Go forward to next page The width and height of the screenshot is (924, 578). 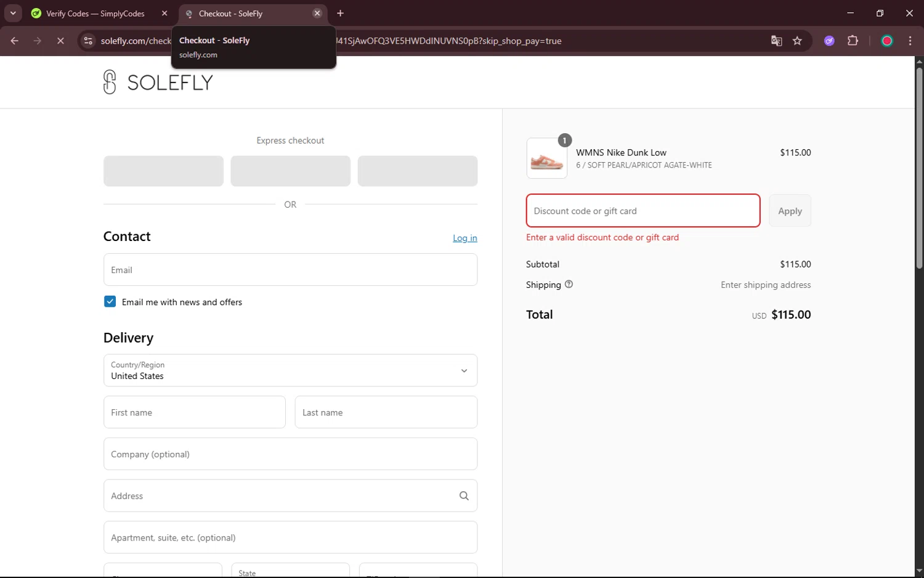[38, 41]
